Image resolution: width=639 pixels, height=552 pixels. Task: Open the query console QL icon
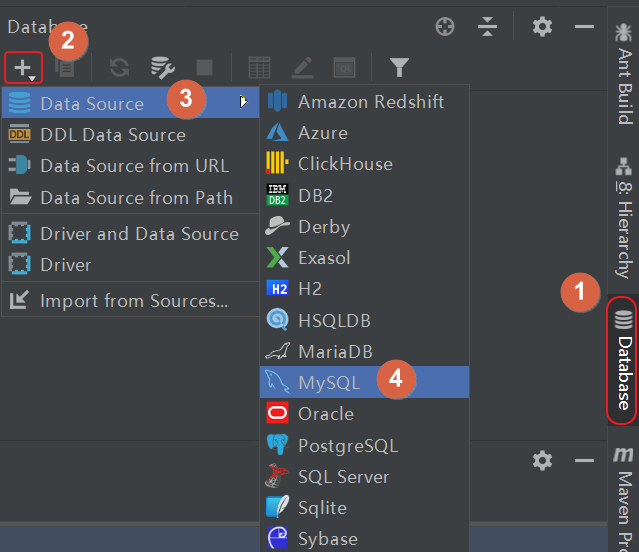(344, 68)
